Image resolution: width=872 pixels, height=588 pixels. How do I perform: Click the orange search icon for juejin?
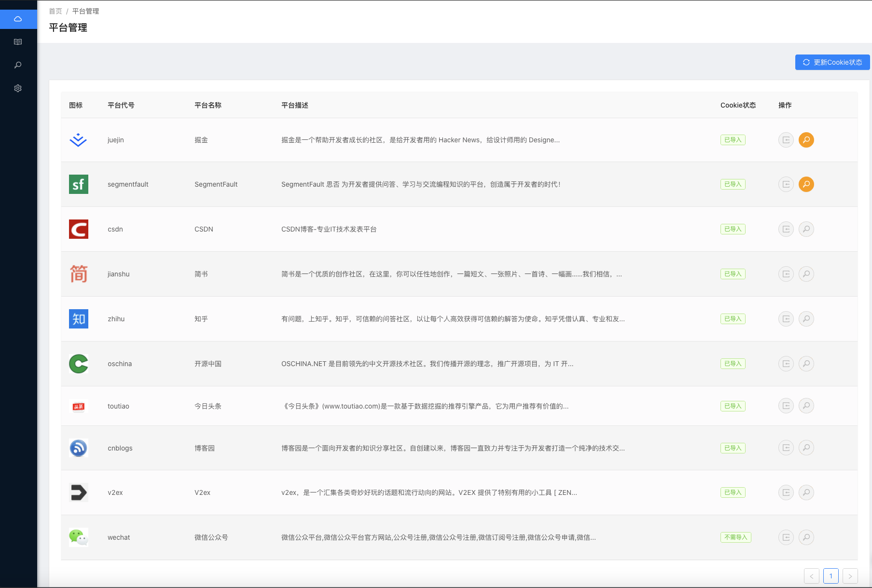806,140
